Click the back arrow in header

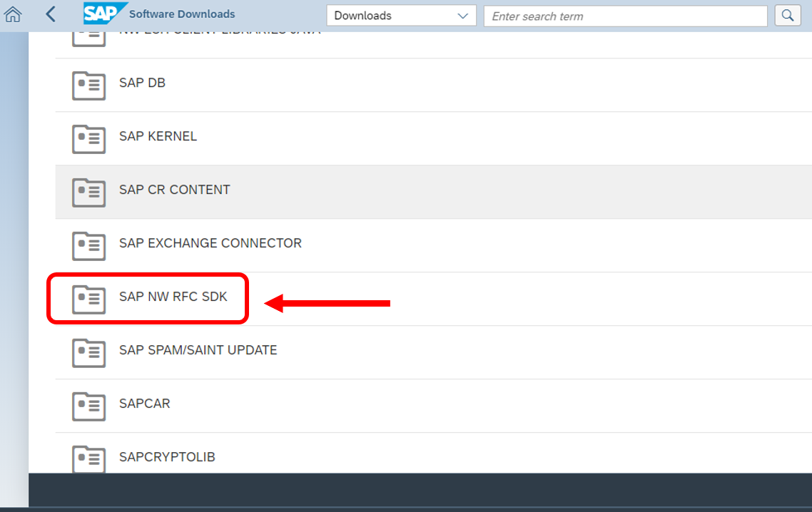(x=50, y=14)
